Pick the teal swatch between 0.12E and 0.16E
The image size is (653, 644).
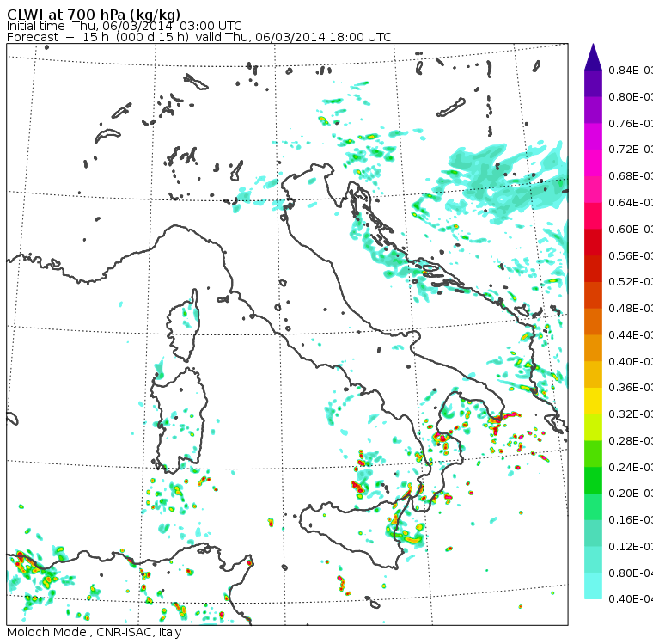point(593,533)
